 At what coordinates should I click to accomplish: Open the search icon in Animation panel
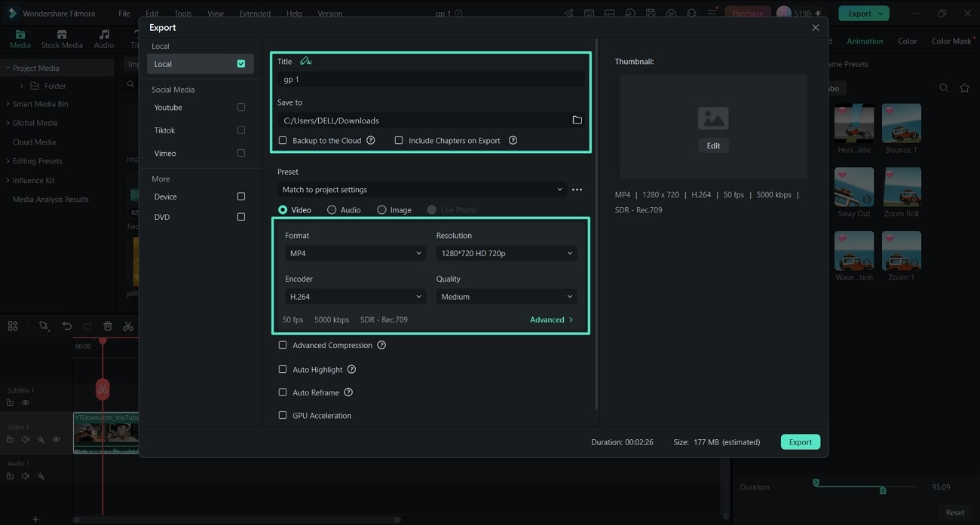click(x=943, y=88)
